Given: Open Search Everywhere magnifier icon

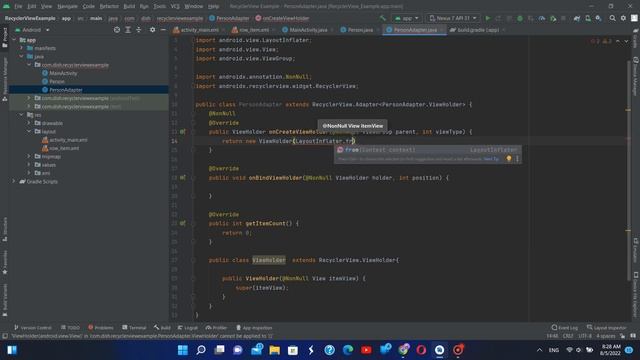Looking at the screenshot, I should [612, 18].
